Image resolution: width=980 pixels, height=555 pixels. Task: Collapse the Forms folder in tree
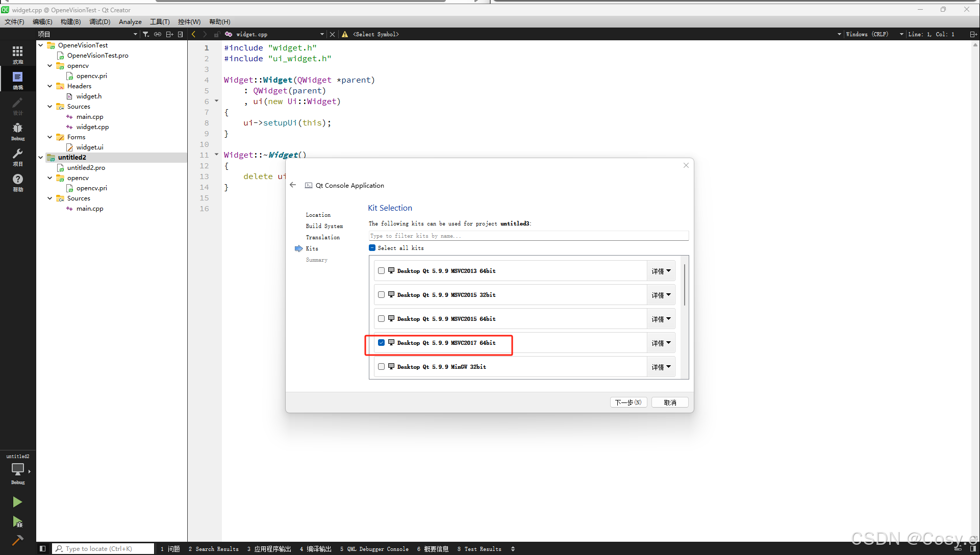point(49,137)
